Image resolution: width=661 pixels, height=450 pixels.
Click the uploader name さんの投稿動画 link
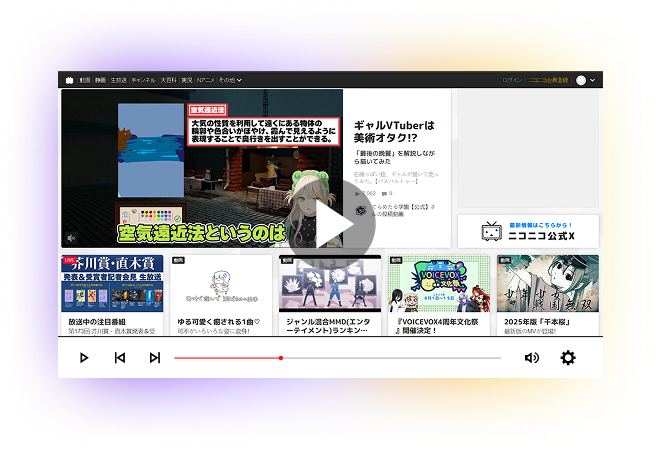point(403,210)
